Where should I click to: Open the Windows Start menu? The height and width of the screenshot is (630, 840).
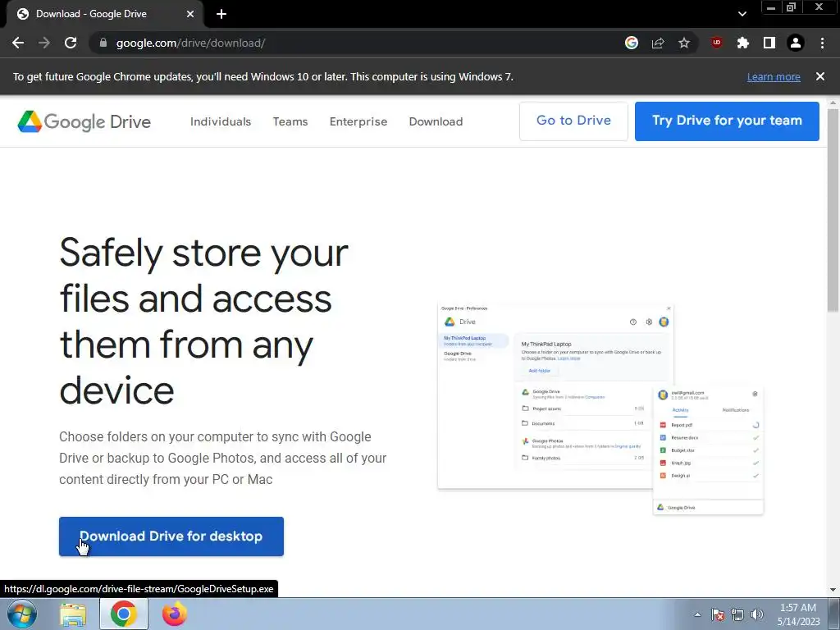point(22,614)
